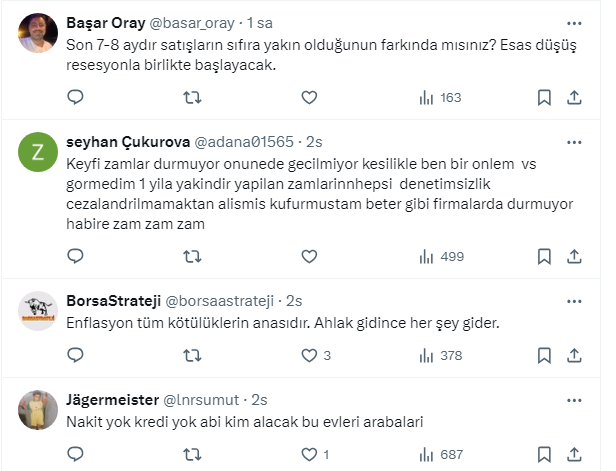Like BorsaStrateji's tweet with 3 likes
Image resolution: width=616 pixels, height=471 pixels.
309,355
